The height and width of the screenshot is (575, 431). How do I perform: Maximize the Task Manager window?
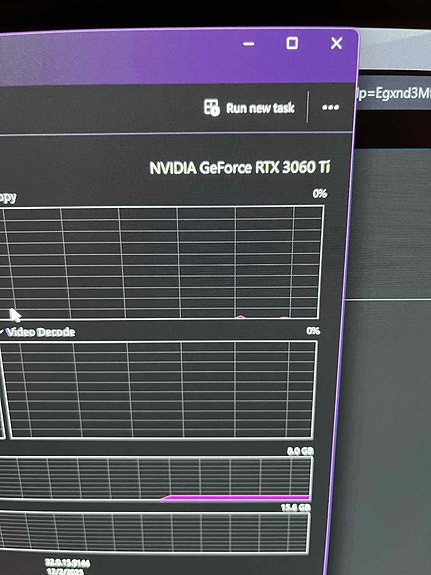(x=292, y=43)
